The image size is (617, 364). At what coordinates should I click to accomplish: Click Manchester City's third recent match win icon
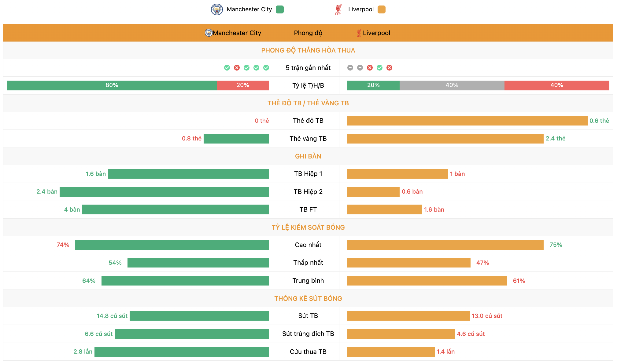coord(246,68)
